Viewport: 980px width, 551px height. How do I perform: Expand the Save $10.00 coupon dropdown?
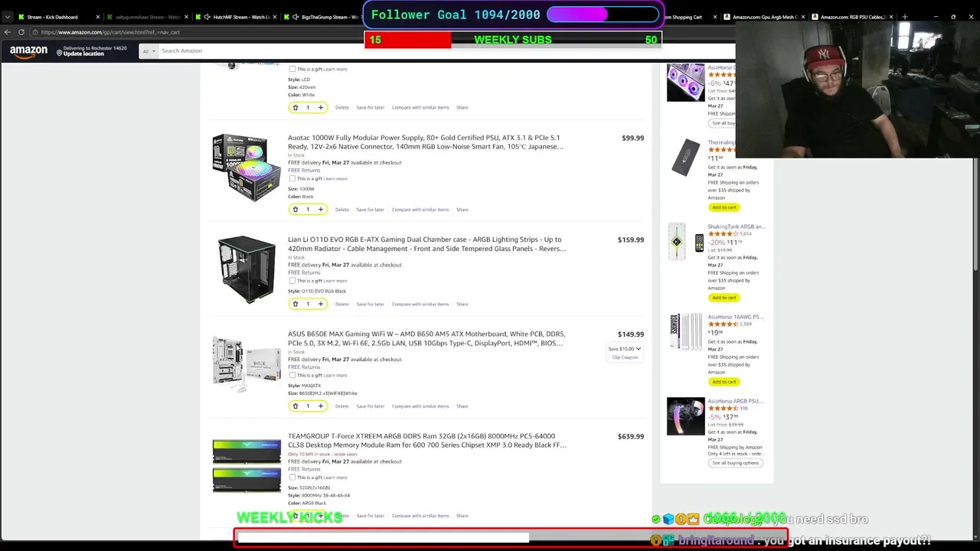tap(625, 349)
